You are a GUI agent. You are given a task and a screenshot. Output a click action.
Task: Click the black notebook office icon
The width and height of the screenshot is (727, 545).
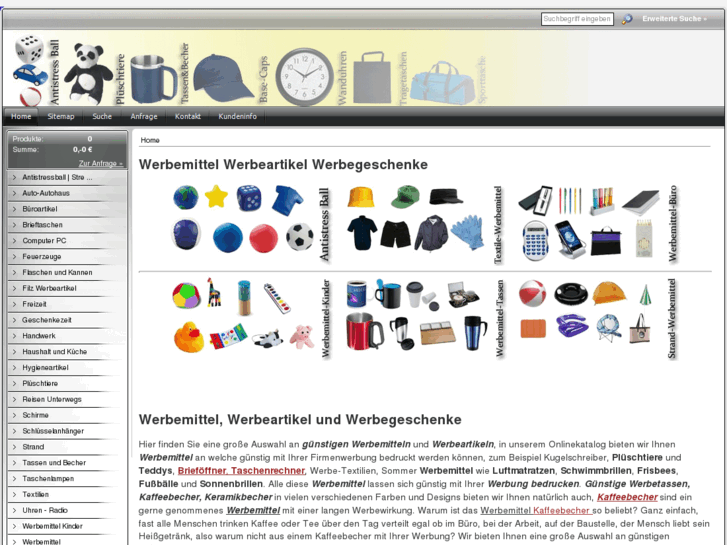[x=640, y=202]
